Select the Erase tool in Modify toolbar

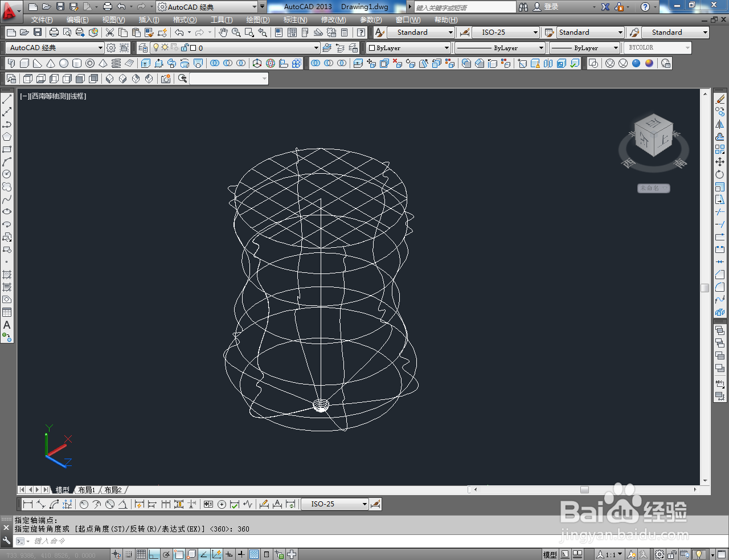tap(720, 99)
